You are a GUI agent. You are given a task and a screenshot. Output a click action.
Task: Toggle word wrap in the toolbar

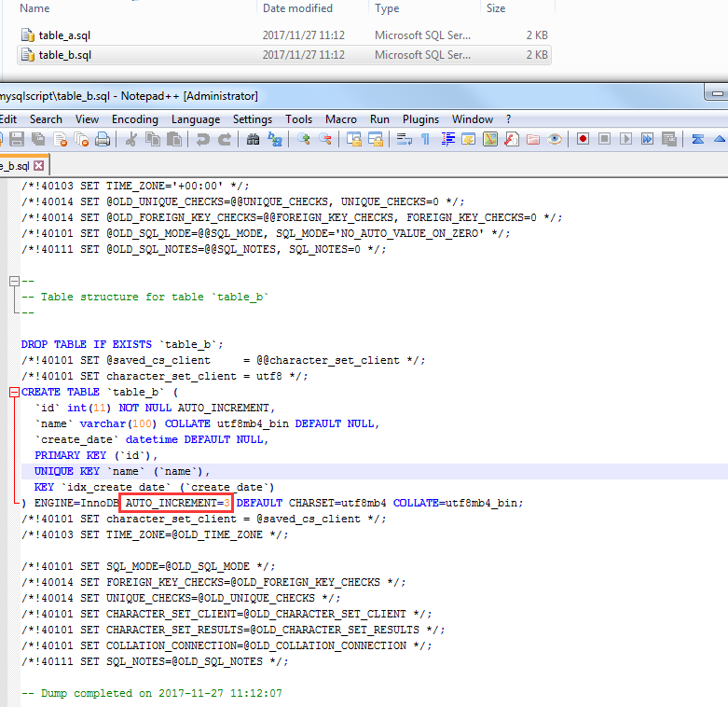click(x=404, y=139)
